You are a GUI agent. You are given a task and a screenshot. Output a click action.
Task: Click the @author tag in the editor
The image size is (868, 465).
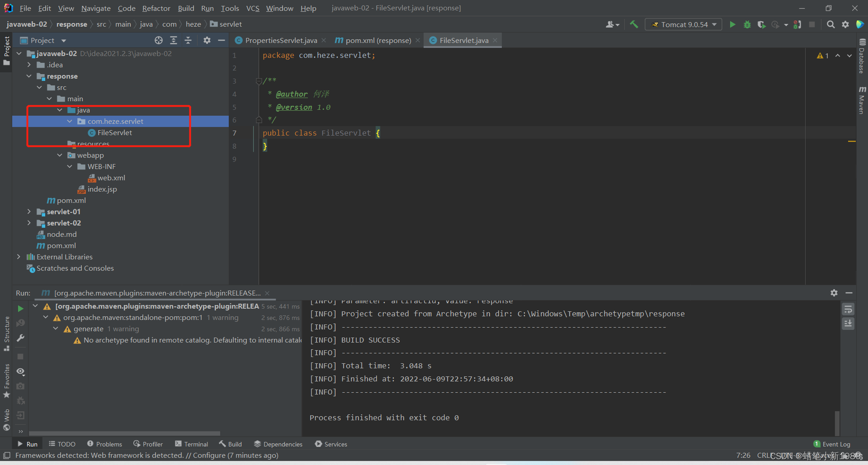pyautogui.click(x=292, y=94)
